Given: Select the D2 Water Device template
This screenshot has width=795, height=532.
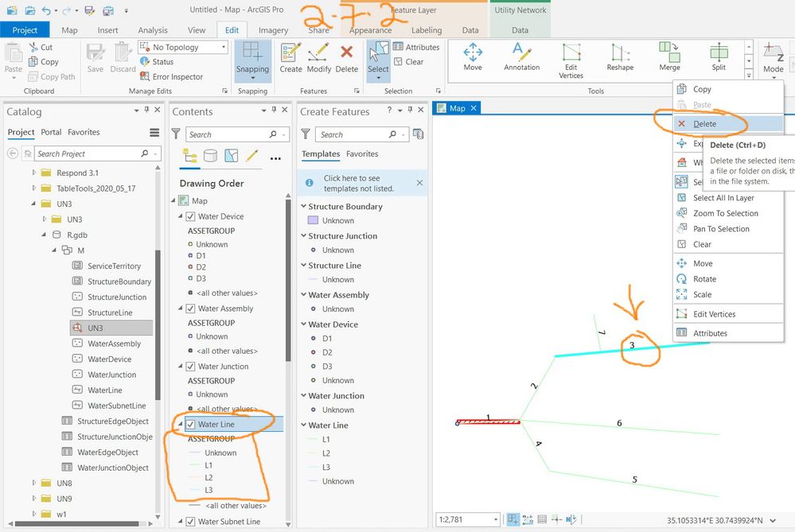Looking at the screenshot, I should pyautogui.click(x=327, y=352).
